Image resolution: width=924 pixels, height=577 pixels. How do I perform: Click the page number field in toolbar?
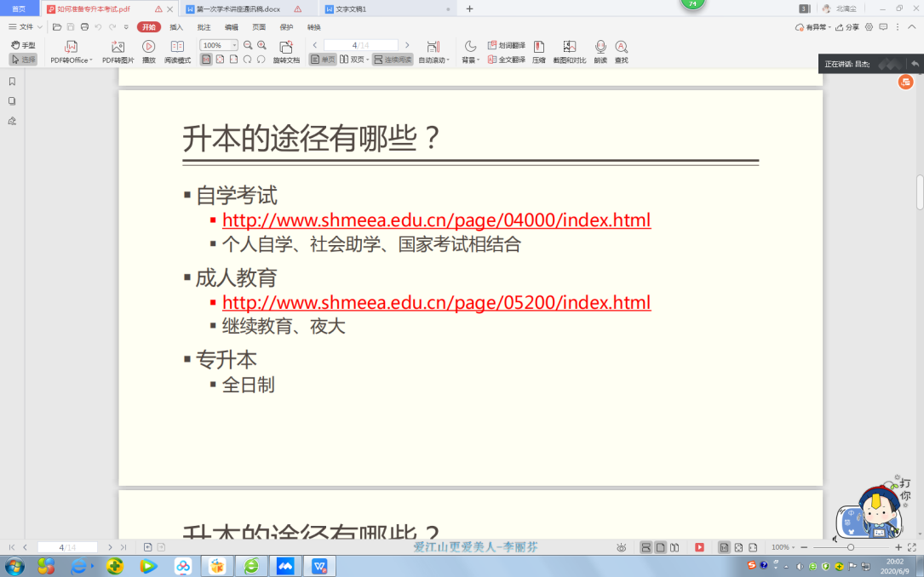click(x=360, y=45)
